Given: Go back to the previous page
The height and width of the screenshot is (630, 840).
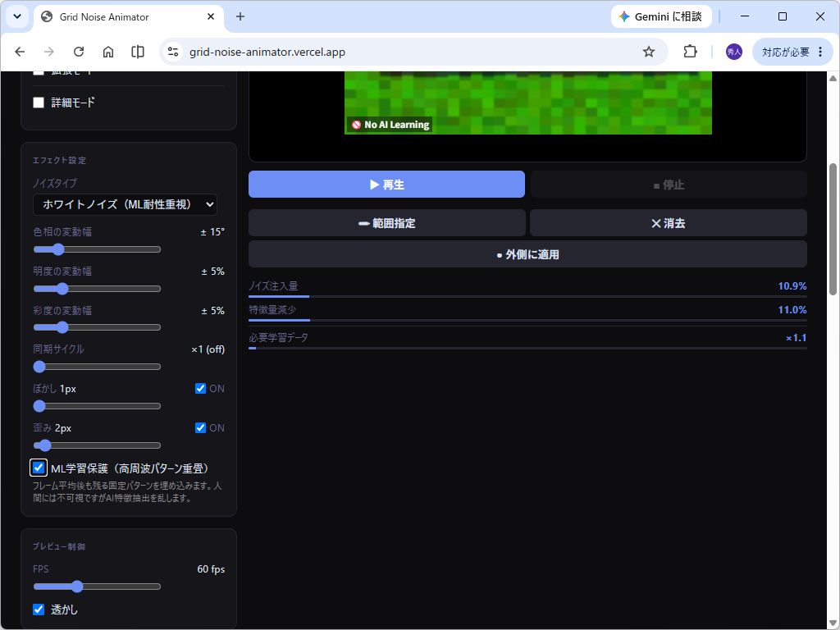Looking at the screenshot, I should (x=20, y=52).
